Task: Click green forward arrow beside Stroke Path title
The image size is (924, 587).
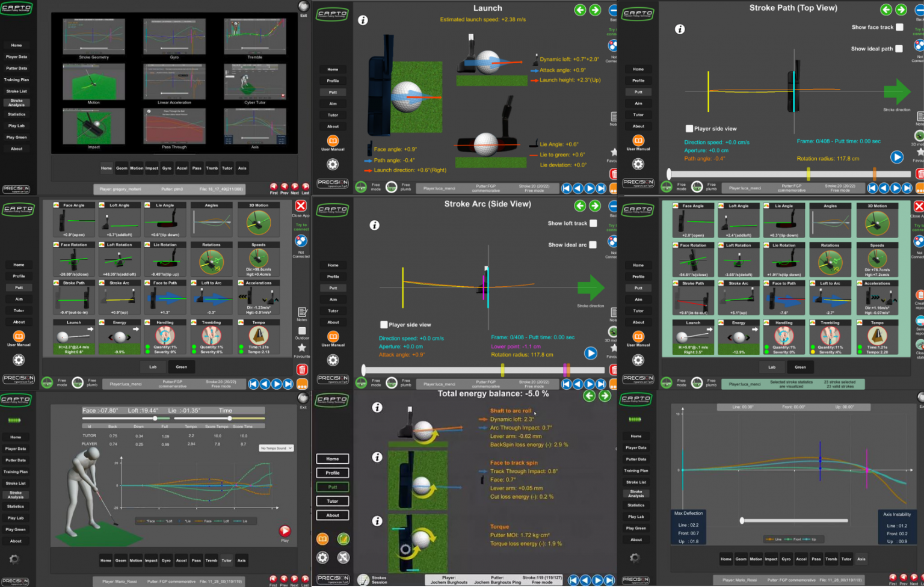Action: [x=901, y=10]
